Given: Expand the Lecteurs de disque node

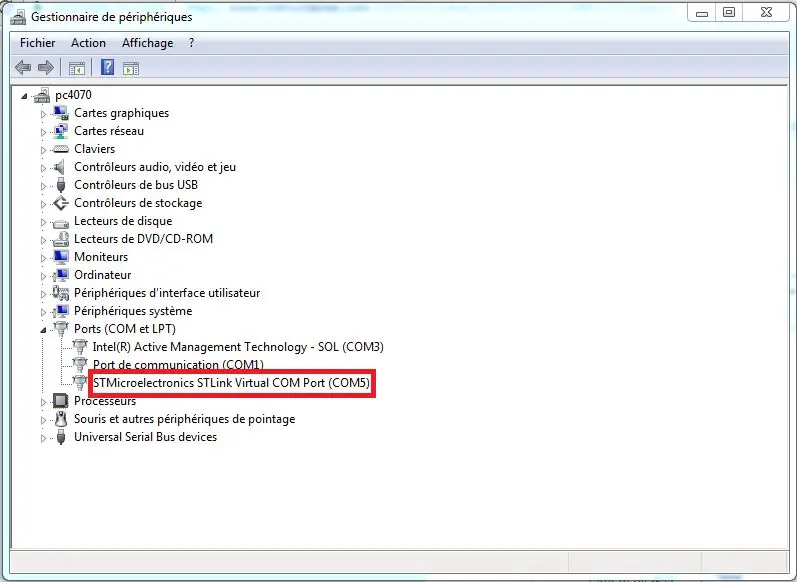Looking at the screenshot, I should [x=43, y=222].
